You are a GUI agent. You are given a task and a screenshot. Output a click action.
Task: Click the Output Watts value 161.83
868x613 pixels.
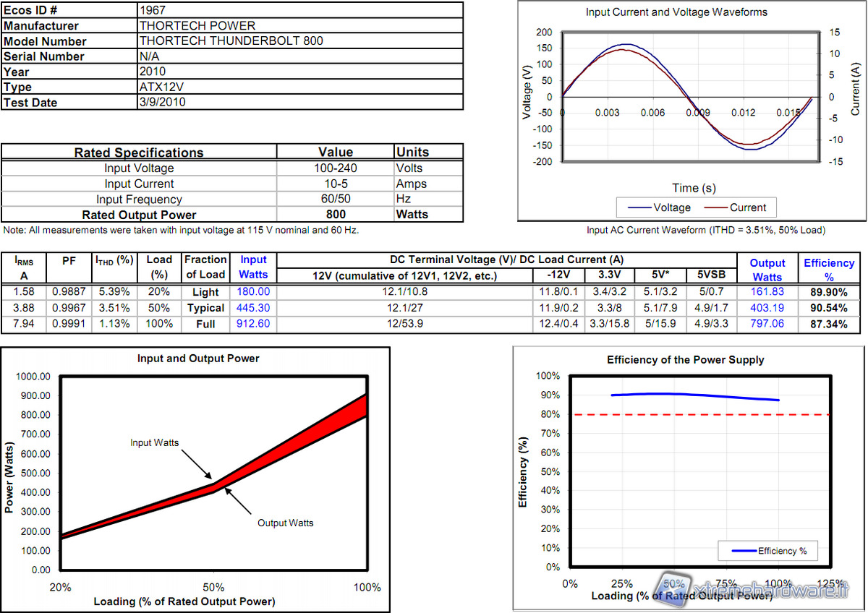coord(767,292)
